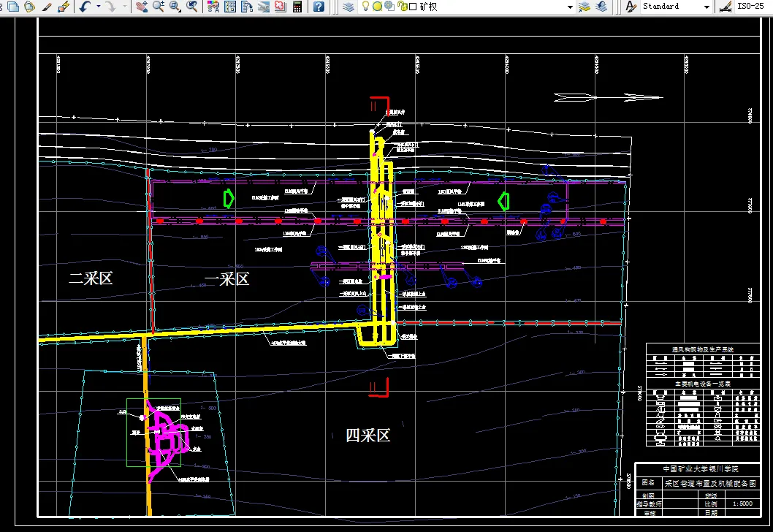Image resolution: width=773 pixels, height=532 pixels.
Task: Click 采区巷道布置及机械配备图 title text
Action: pos(710,484)
